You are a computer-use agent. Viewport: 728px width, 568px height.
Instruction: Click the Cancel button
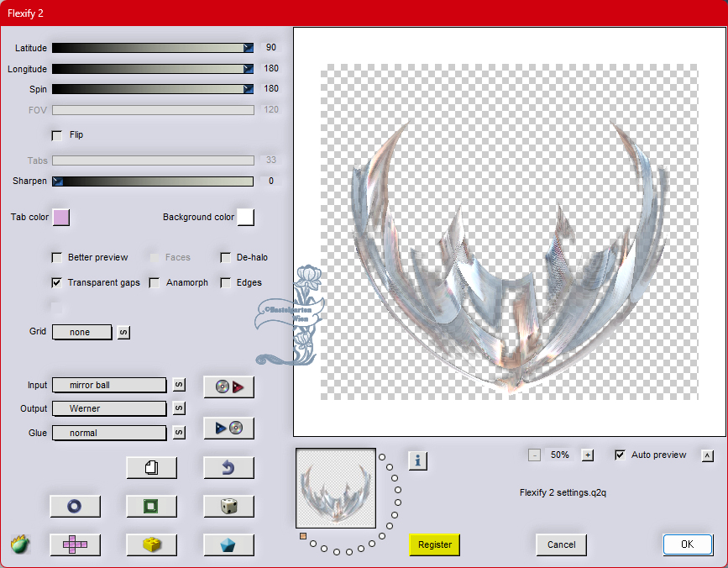click(x=561, y=544)
